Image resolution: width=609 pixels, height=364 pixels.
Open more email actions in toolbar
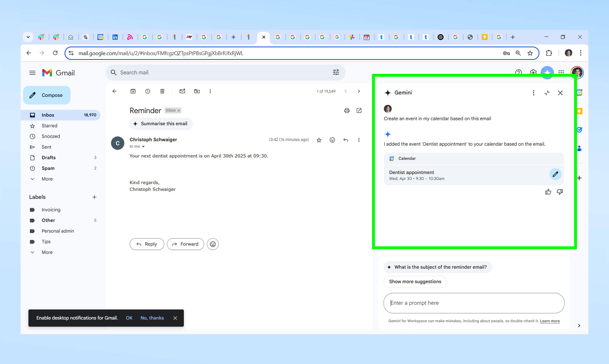click(210, 91)
